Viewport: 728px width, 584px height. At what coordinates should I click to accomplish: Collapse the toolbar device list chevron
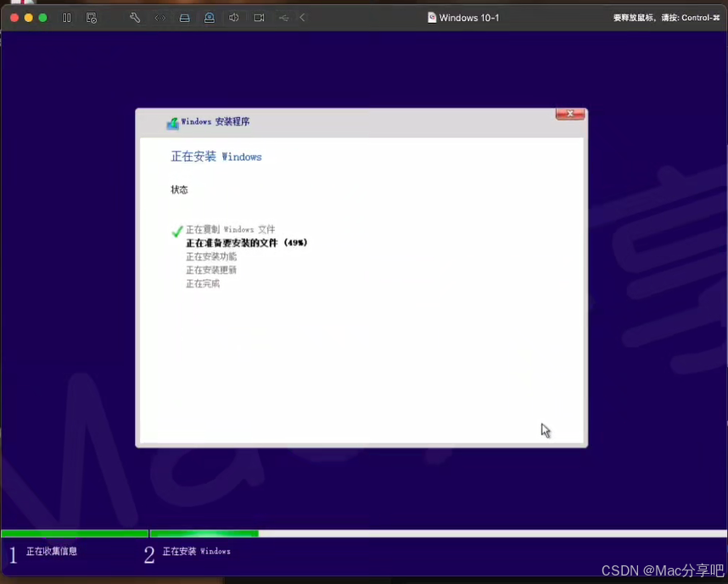pyautogui.click(x=302, y=18)
